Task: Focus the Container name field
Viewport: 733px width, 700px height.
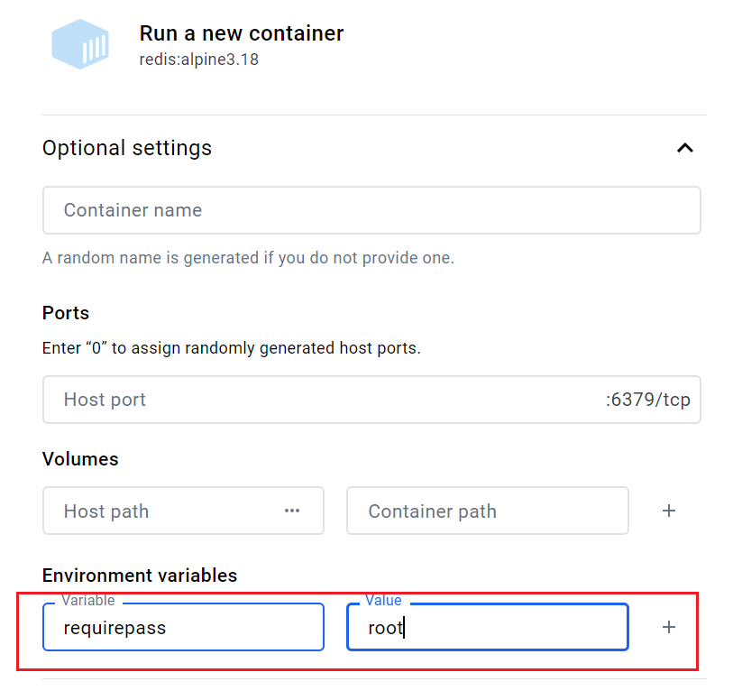Action: (x=371, y=210)
